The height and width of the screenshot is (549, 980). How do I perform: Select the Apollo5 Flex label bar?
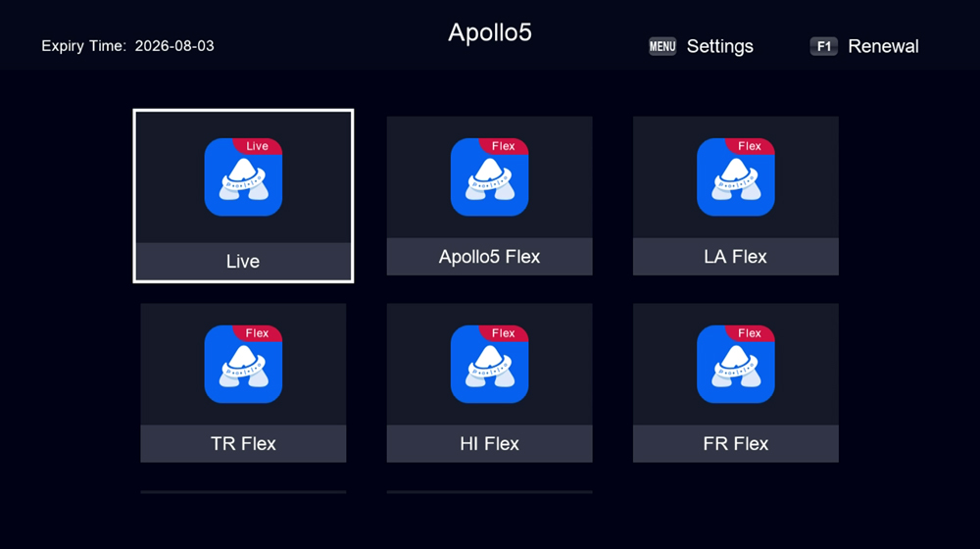click(x=489, y=257)
